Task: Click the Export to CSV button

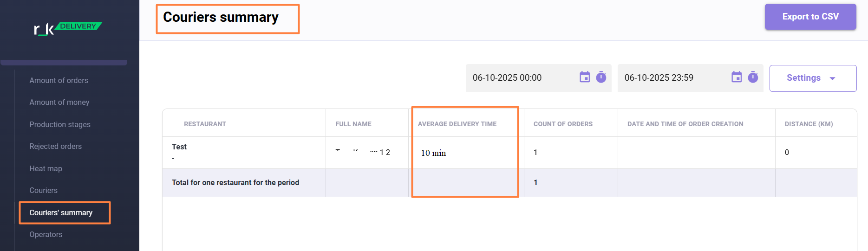Action: (x=810, y=17)
